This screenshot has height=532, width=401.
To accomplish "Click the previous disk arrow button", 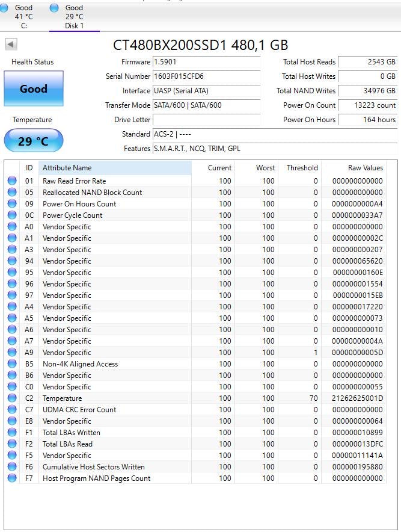I will [x=11, y=44].
